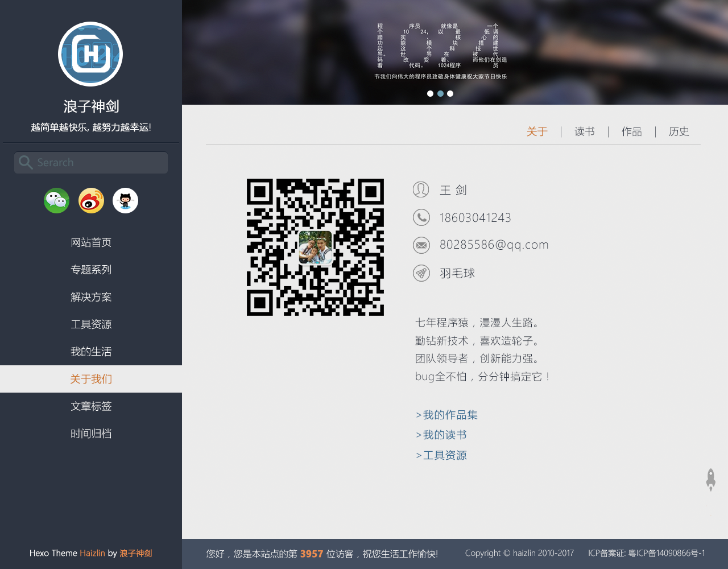Image resolution: width=728 pixels, height=569 pixels.
Task: Click the slogan 越简单越快乐, 越努力越幸运!
Action: tap(91, 127)
